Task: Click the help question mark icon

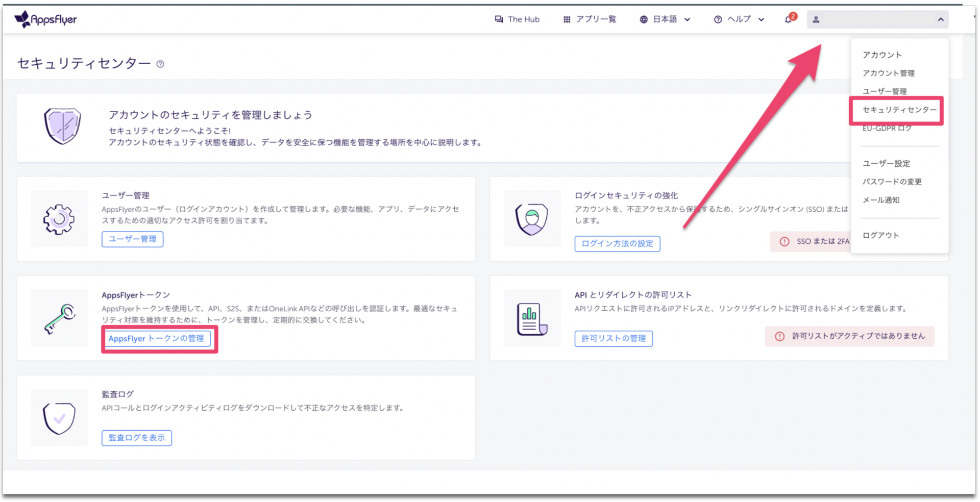Action: (718, 19)
